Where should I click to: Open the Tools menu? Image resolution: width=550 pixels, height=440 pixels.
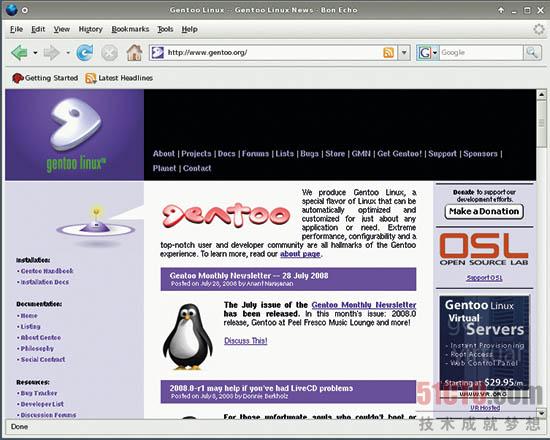[165, 29]
